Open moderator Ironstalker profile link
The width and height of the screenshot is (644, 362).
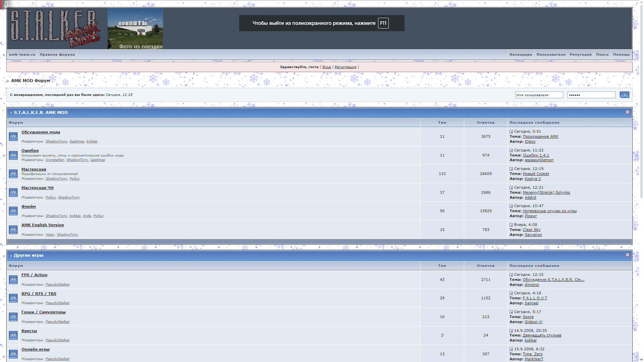[55, 160]
